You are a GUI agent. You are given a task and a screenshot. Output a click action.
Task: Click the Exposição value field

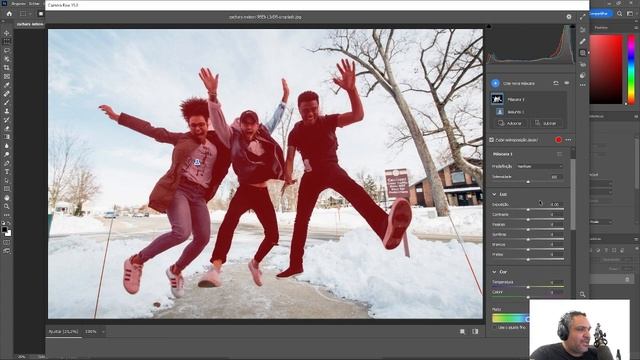(x=555, y=204)
